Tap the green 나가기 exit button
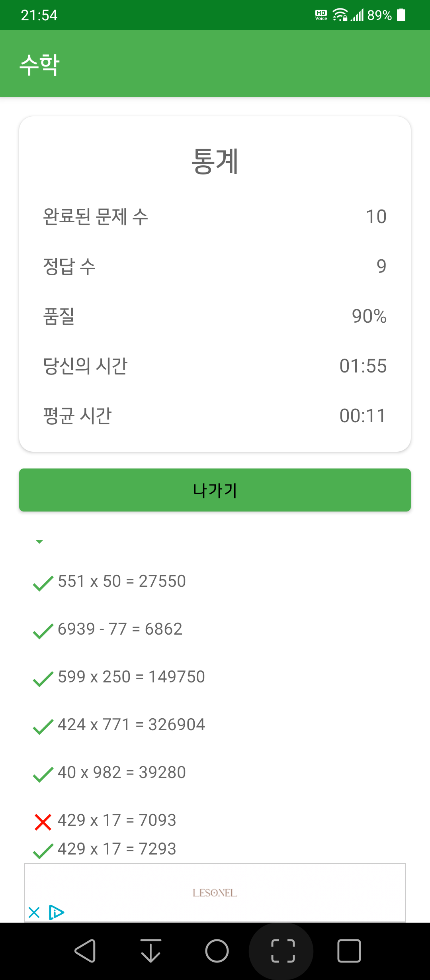Screen dimensions: 430x980 [x=215, y=490]
